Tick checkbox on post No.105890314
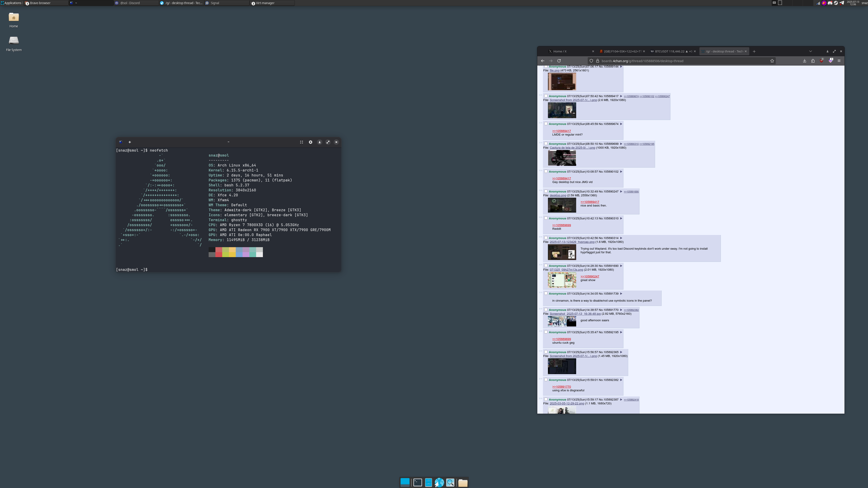Screen dimensions: 868x488 click(546, 238)
